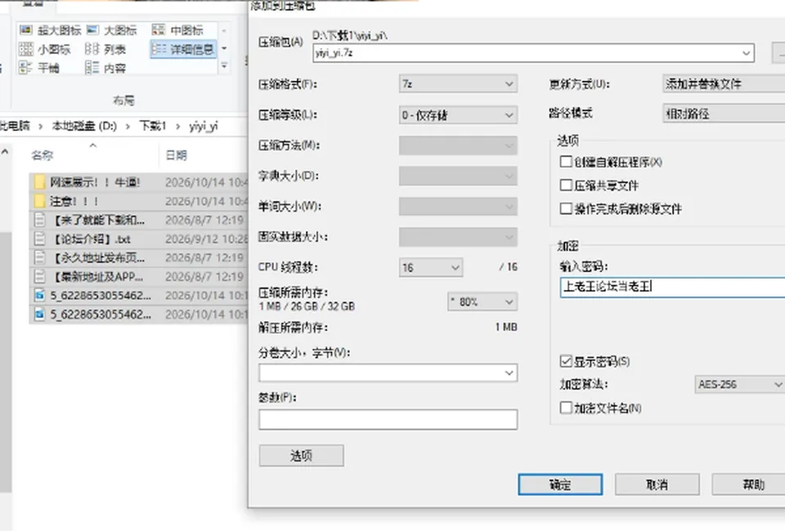Go to 下载1 in the breadcrumb path
This screenshot has height=532, width=785.
[152, 126]
